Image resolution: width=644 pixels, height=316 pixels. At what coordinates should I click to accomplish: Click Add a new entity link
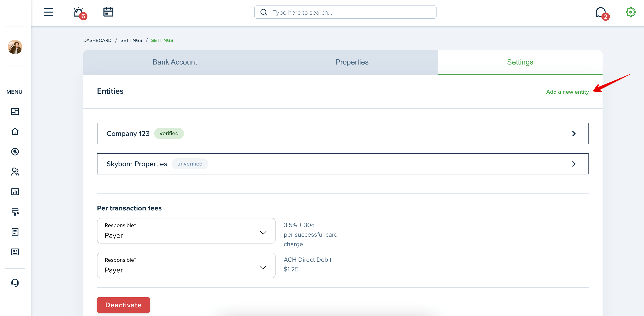point(567,92)
